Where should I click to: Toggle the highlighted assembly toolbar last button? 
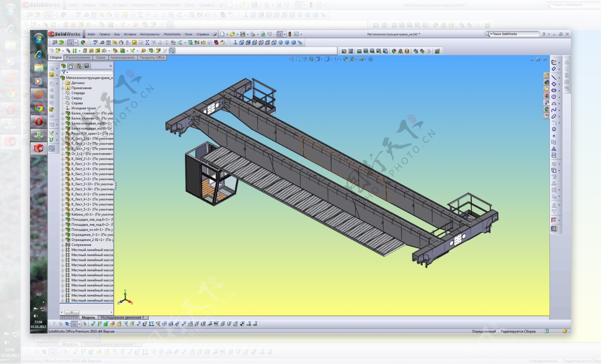tap(172, 51)
